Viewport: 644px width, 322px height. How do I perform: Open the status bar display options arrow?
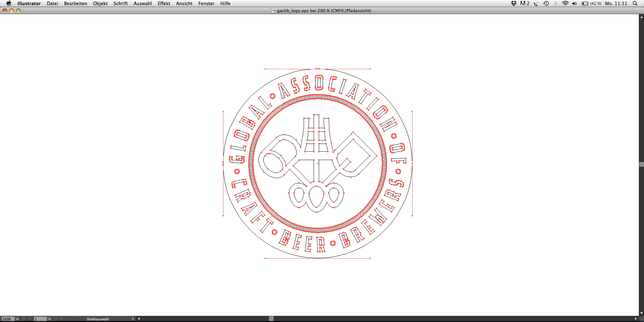[x=133, y=319]
